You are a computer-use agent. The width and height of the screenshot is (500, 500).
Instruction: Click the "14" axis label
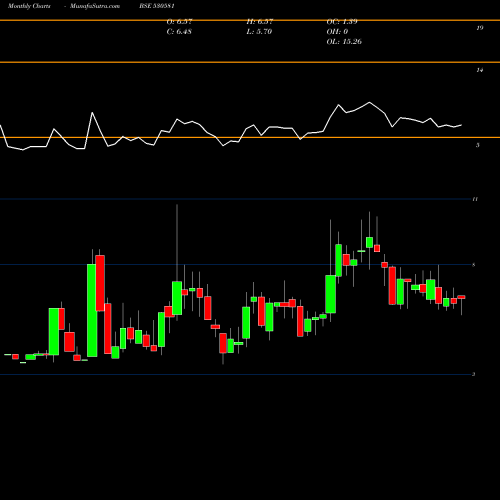pyautogui.click(x=480, y=70)
